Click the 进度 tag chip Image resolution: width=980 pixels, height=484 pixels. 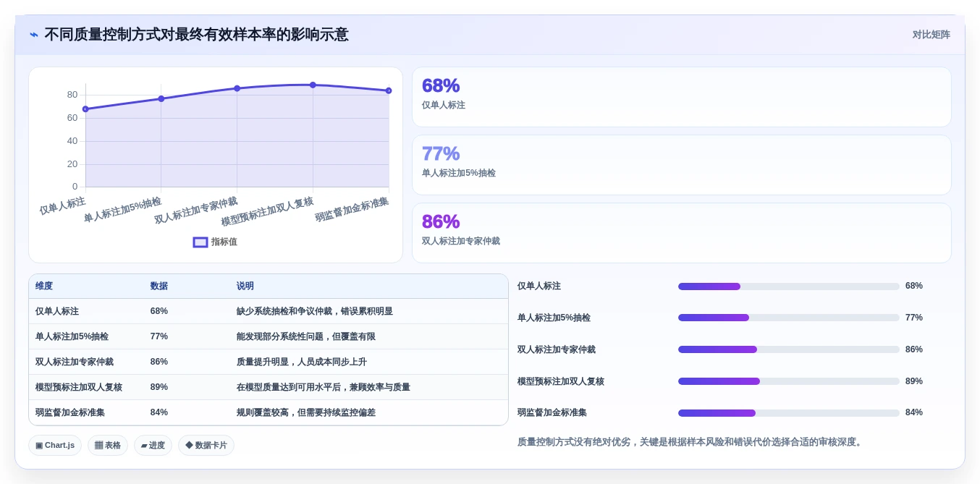click(x=153, y=446)
